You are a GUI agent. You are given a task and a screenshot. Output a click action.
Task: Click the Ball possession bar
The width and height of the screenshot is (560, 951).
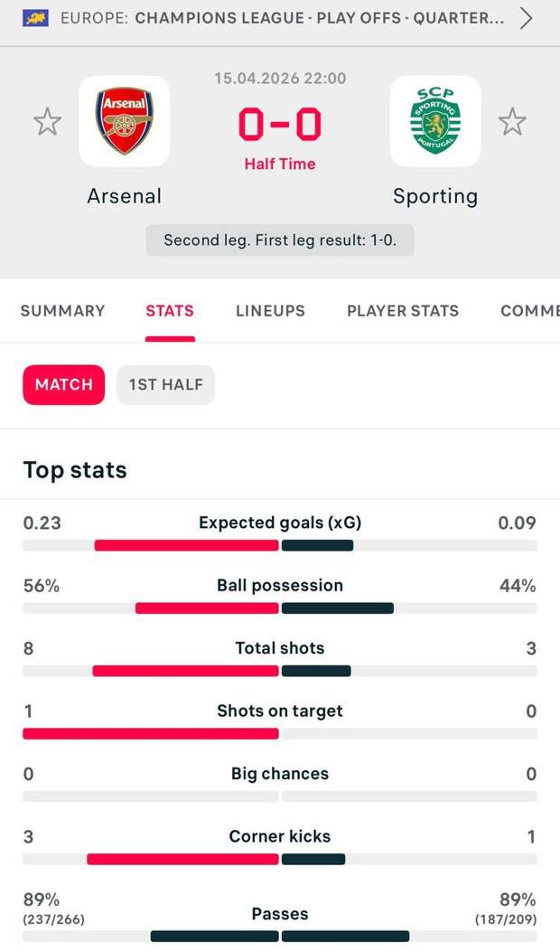pos(280,608)
